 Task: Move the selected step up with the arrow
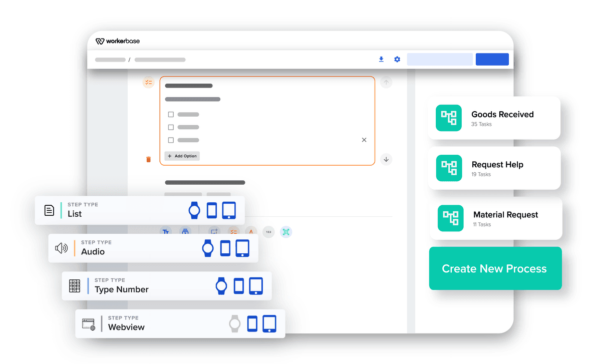386,82
